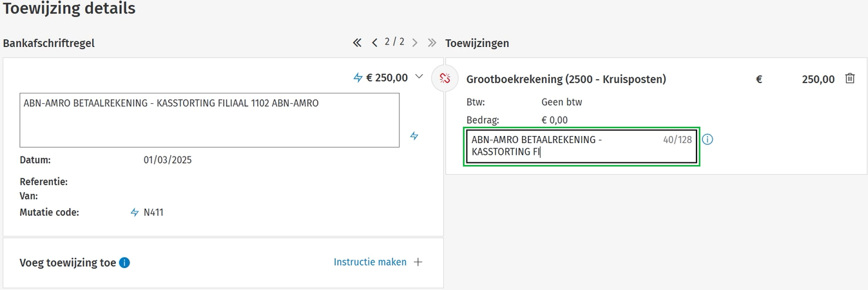The height and width of the screenshot is (290, 868).
Task: Go to next bank statement line
Action: point(414,43)
